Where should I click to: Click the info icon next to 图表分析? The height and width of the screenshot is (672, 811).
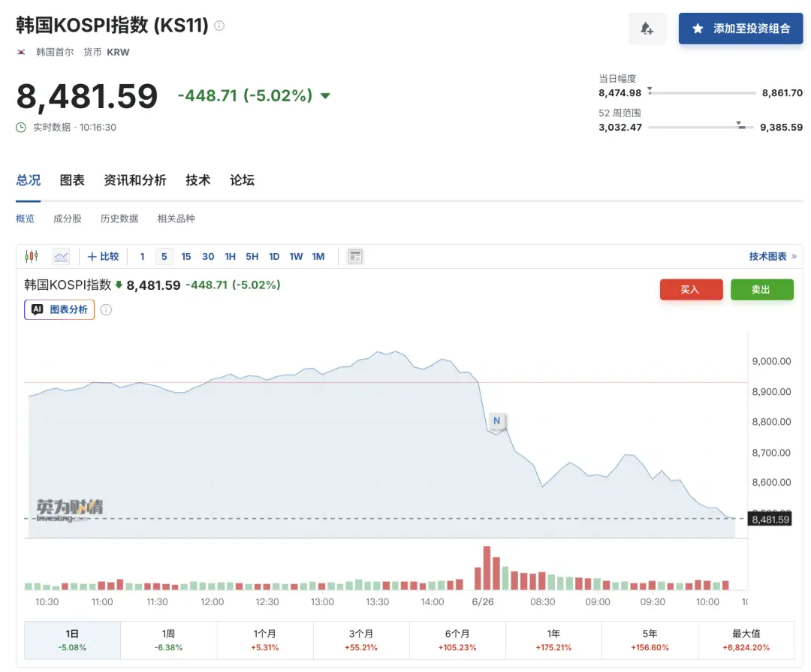coord(106,310)
